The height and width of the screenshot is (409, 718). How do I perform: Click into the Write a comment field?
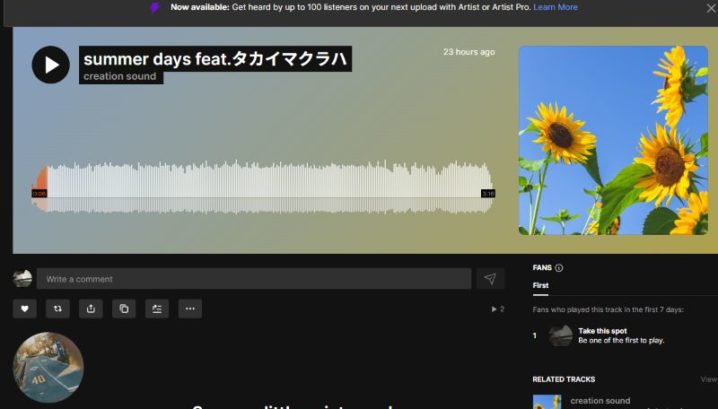click(x=254, y=279)
